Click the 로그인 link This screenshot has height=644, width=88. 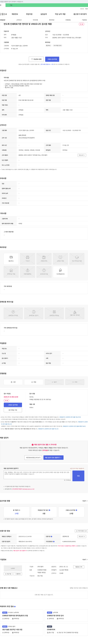click(x=82, y=9)
